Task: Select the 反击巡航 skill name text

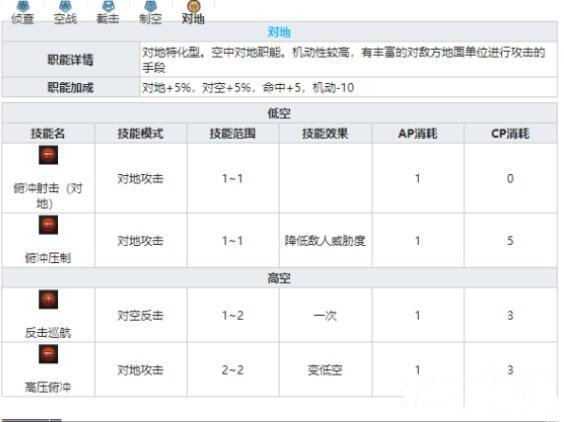Action: click(x=48, y=332)
